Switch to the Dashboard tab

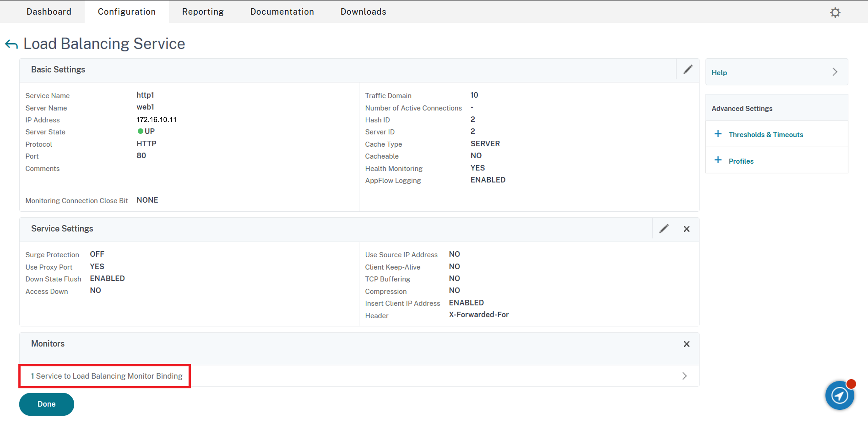(49, 11)
